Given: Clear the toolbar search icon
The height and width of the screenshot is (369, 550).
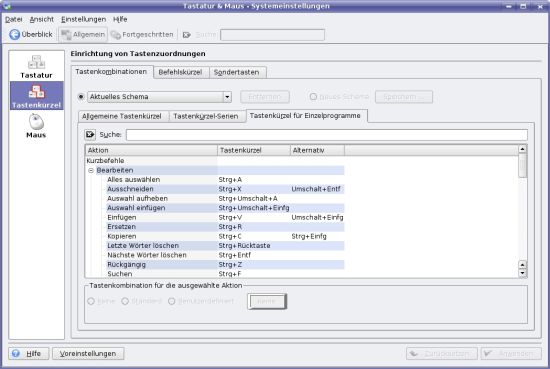Looking at the screenshot, I should (187, 35).
